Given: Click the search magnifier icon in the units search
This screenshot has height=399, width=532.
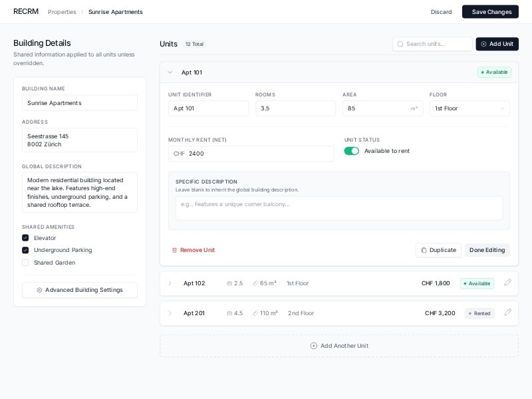Looking at the screenshot, I should pyautogui.click(x=400, y=44).
